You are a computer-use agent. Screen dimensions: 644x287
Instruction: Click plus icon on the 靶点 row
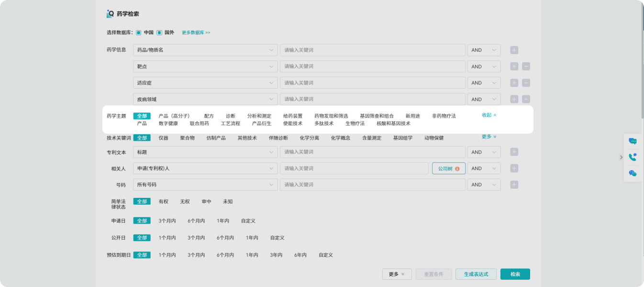(514, 67)
